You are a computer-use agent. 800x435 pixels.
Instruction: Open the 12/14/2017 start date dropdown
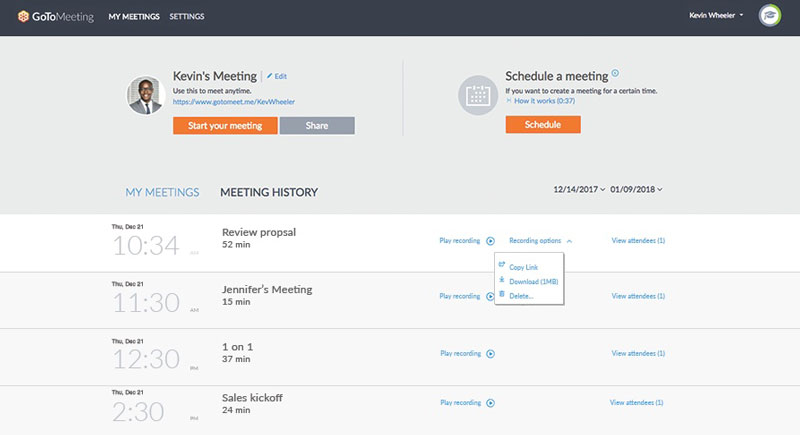pyautogui.click(x=579, y=190)
